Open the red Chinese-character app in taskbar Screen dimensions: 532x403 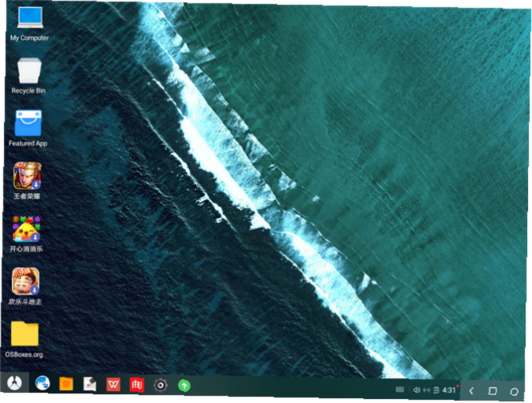137,385
